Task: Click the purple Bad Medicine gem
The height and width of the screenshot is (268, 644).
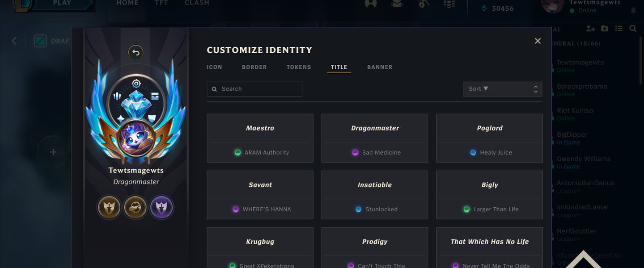Action: tap(355, 152)
